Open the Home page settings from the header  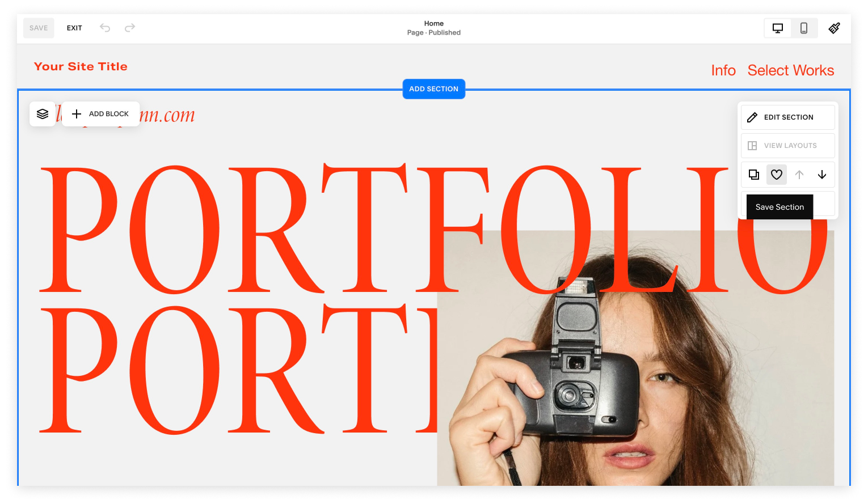tap(434, 28)
